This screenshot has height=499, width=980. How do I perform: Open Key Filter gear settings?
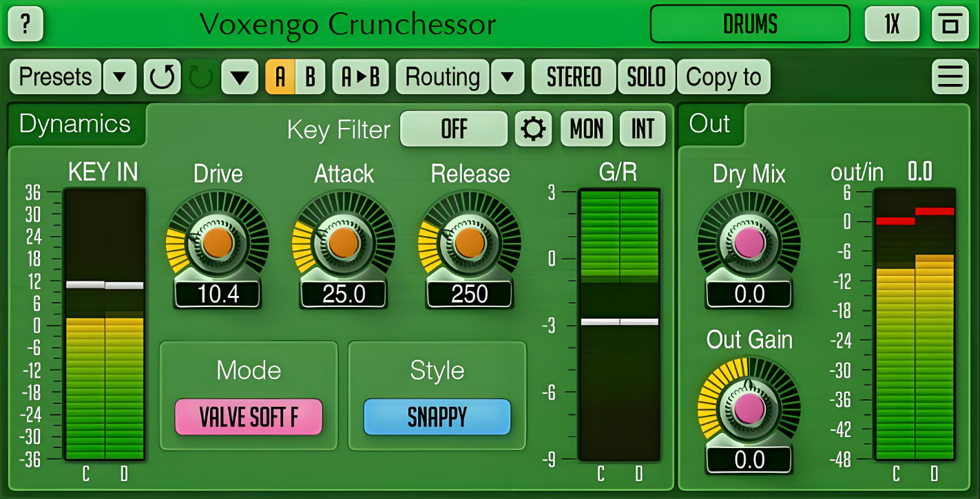[533, 129]
